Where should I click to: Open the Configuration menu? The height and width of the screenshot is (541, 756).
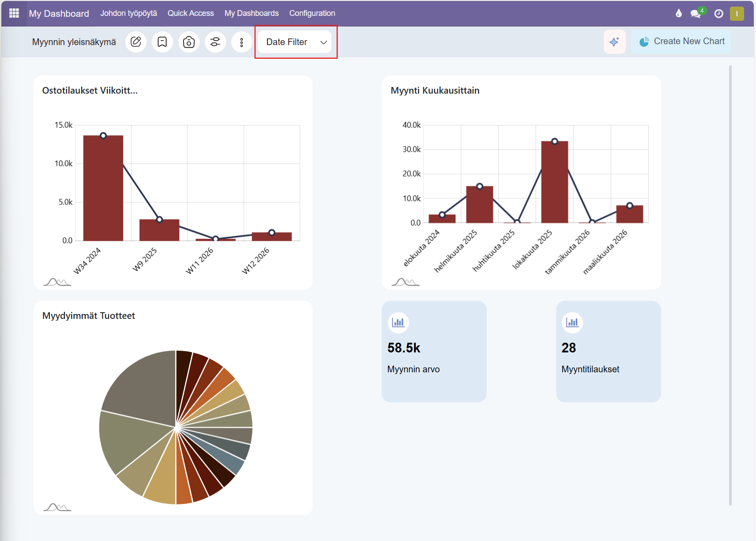(312, 13)
